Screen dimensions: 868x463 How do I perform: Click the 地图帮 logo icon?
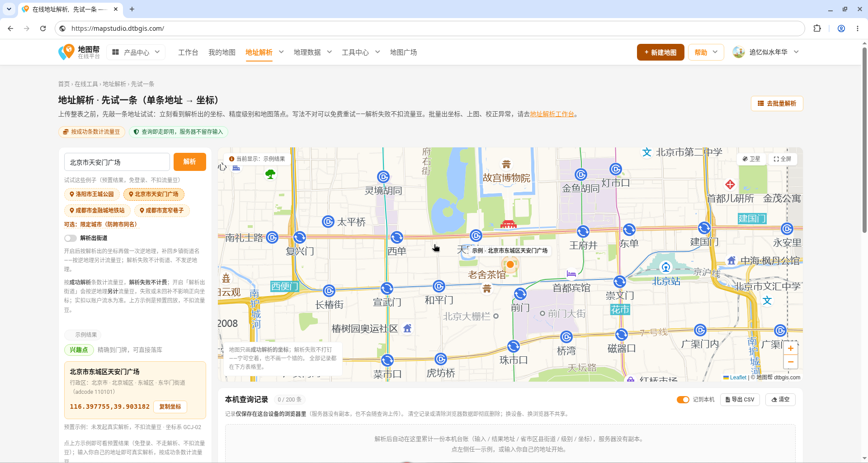coord(66,52)
